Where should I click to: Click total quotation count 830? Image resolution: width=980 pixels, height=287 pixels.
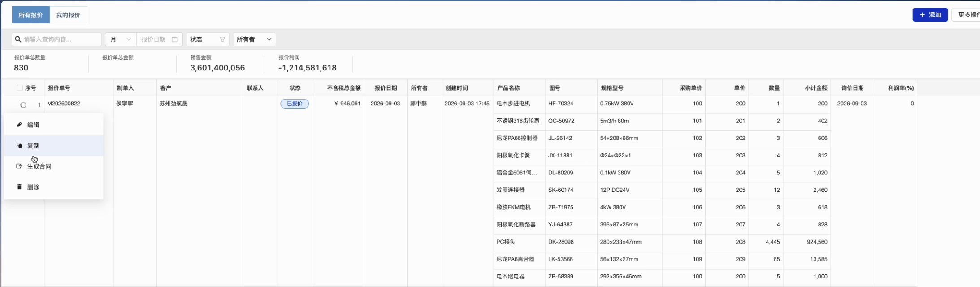pyautogui.click(x=21, y=68)
